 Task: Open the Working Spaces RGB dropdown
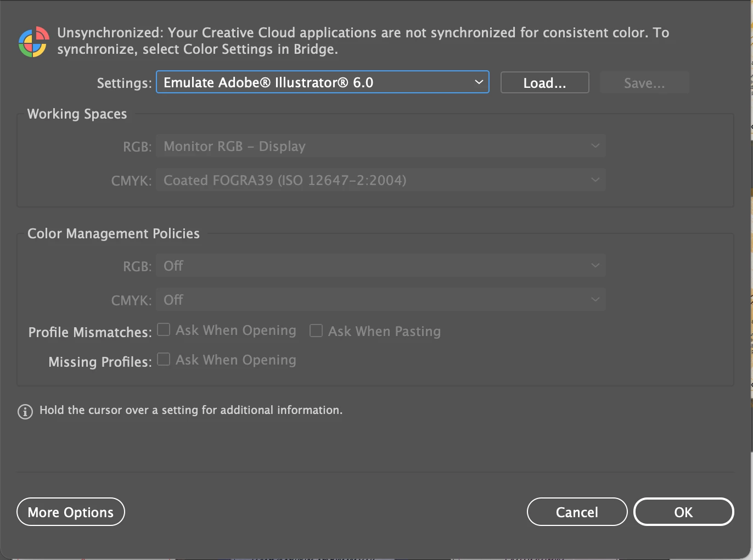[381, 146]
